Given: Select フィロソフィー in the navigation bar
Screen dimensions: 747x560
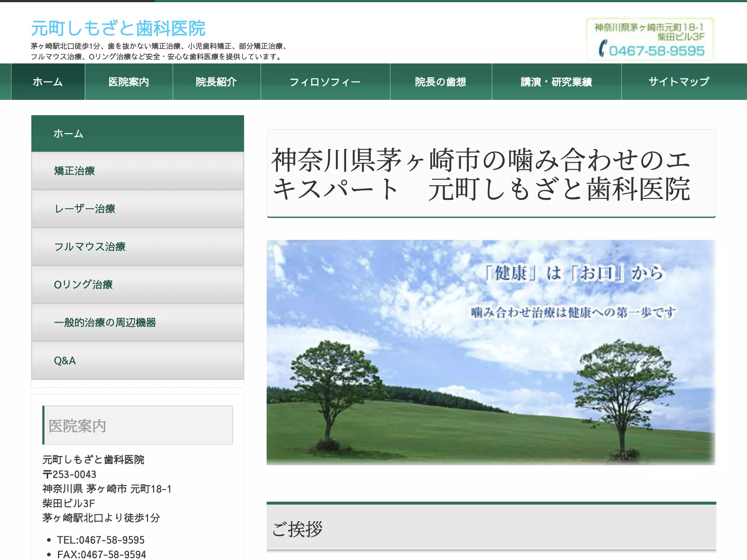Looking at the screenshot, I should tap(325, 82).
